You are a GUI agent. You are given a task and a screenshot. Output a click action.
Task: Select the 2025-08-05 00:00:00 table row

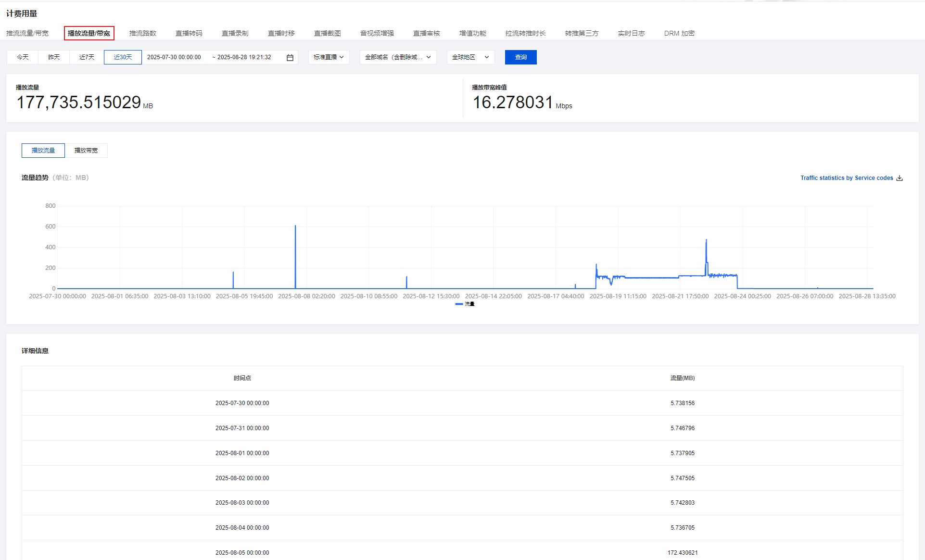point(462,550)
